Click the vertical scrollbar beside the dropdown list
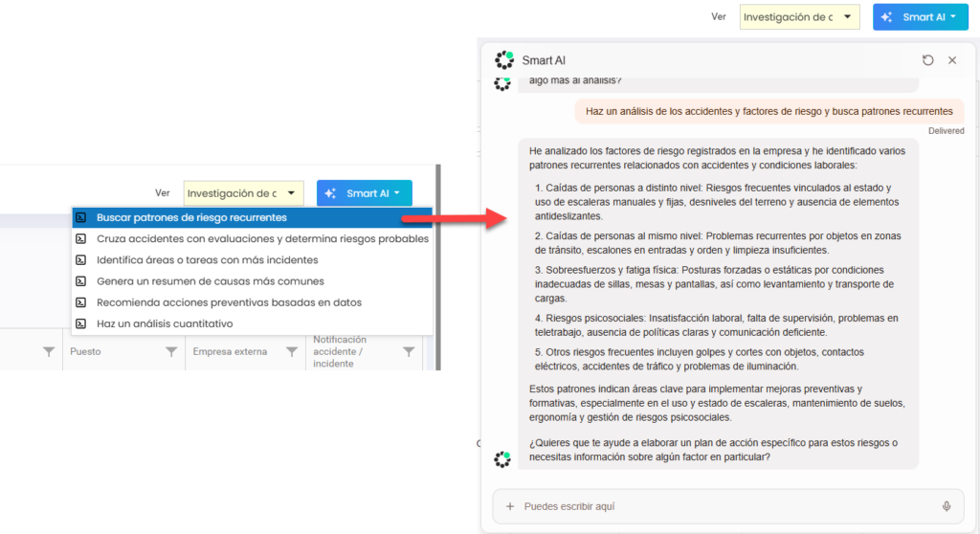980x534 pixels. coord(438,267)
